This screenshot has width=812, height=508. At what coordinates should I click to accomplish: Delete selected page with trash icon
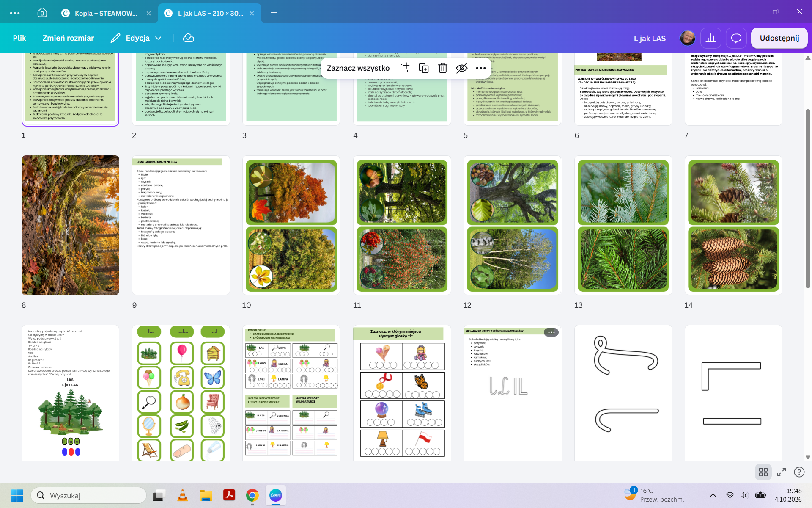[x=443, y=68]
